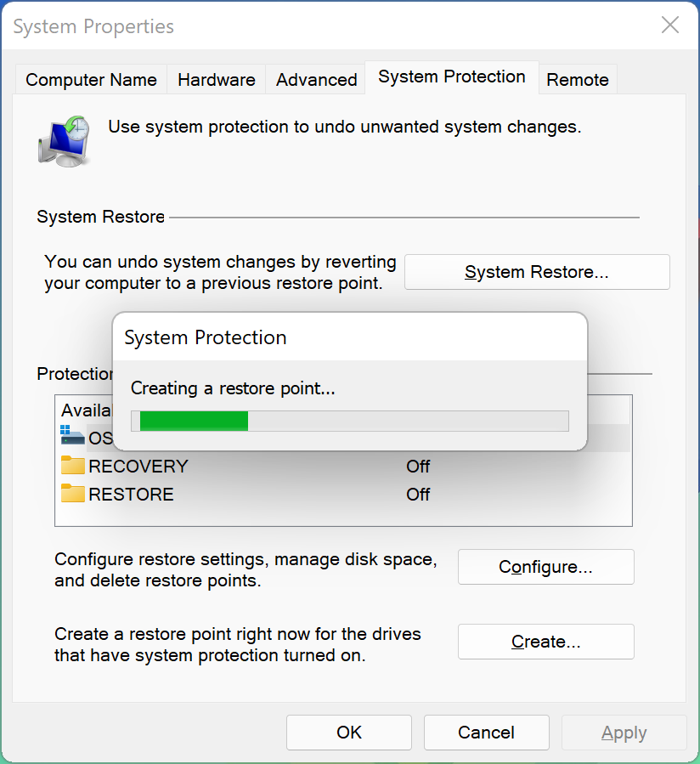700x764 pixels.
Task: Click the System Protection dialog title
Action: [x=205, y=337]
